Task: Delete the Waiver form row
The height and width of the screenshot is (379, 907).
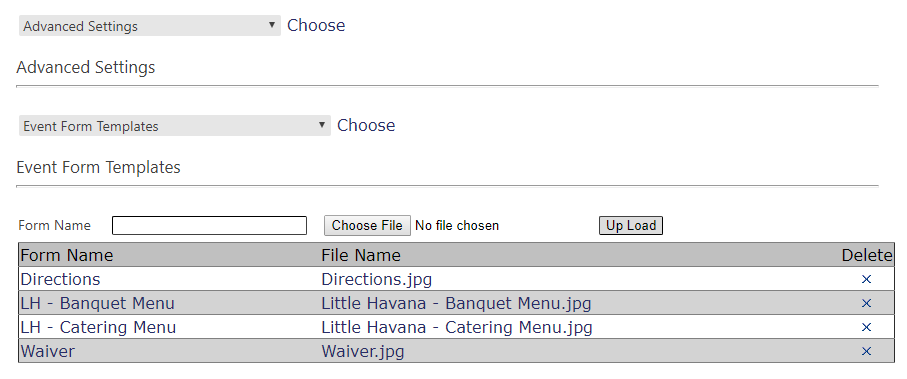Action: 866,351
